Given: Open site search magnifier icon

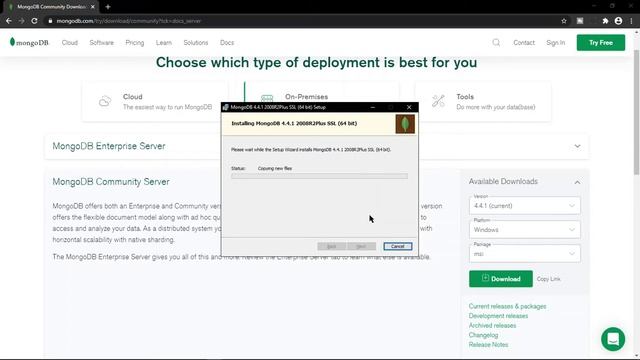Looking at the screenshot, I should pos(496,42).
